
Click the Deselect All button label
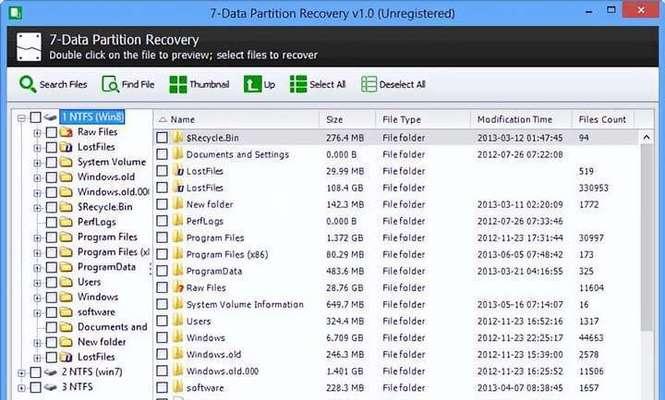click(402, 84)
